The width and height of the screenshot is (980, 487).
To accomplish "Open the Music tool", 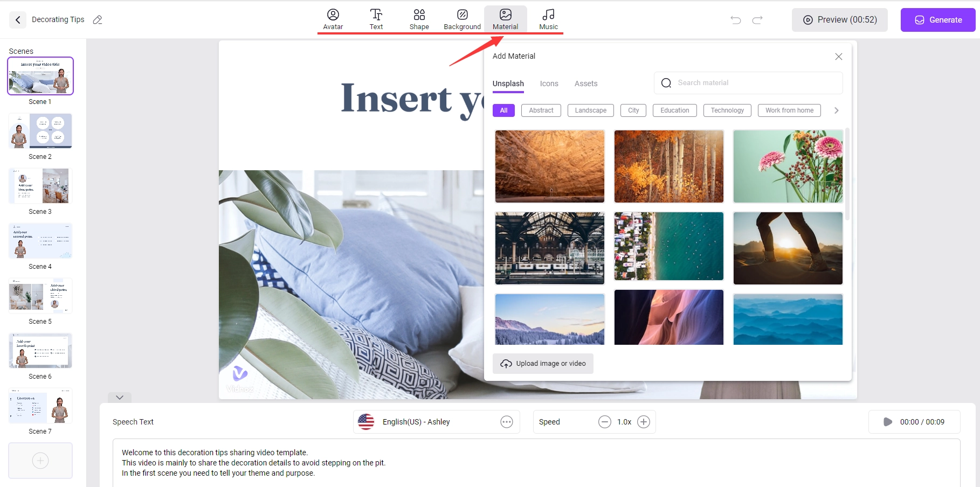I will (x=548, y=19).
